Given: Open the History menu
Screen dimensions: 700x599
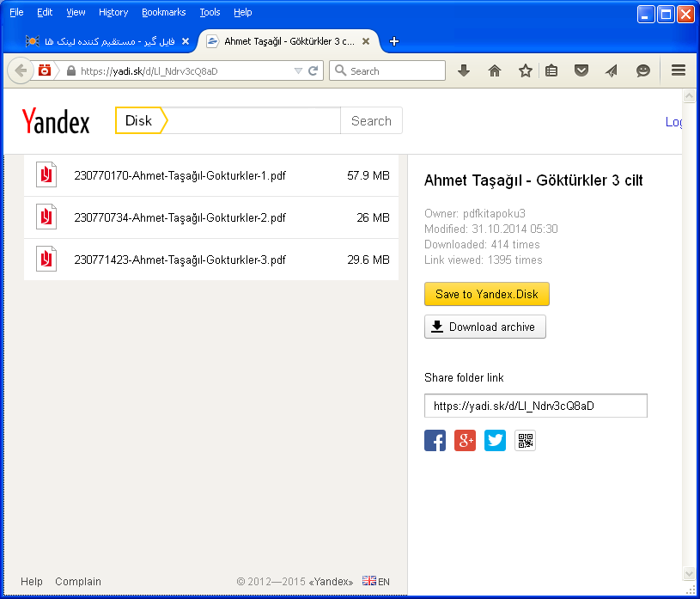Looking at the screenshot, I should (113, 13).
